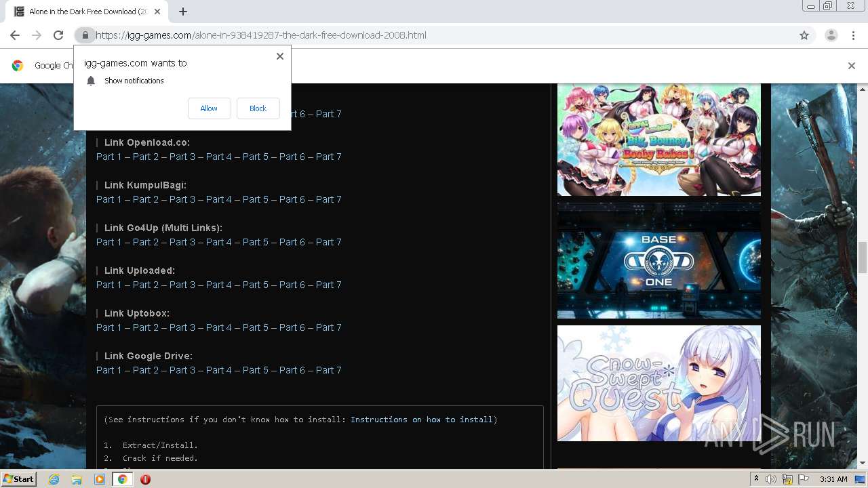868x488 pixels.
Task: Click the address bar URL
Action: 260,35
